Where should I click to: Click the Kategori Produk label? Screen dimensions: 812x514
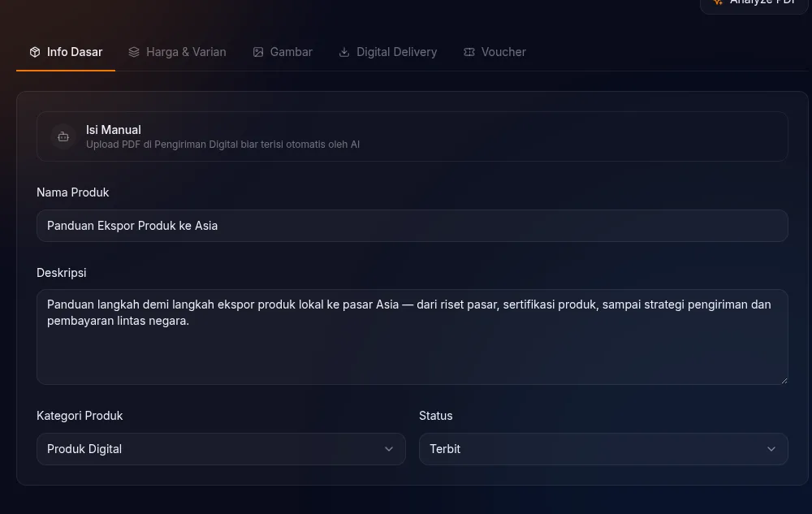point(80,416)
